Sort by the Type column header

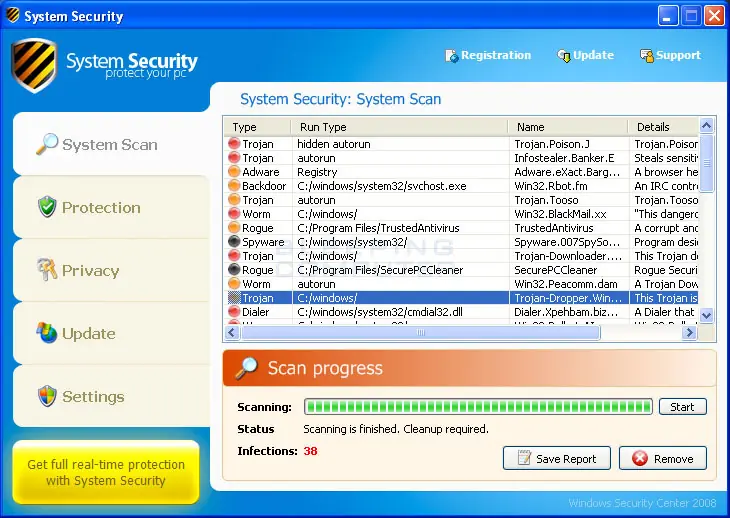[x=257, y=127]
